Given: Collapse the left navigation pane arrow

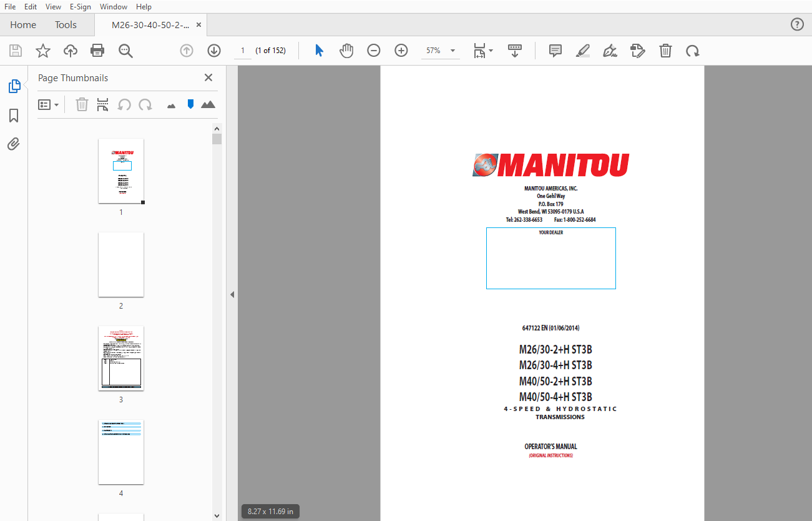Looking at the screenshot, I should (x=232, y=294).
